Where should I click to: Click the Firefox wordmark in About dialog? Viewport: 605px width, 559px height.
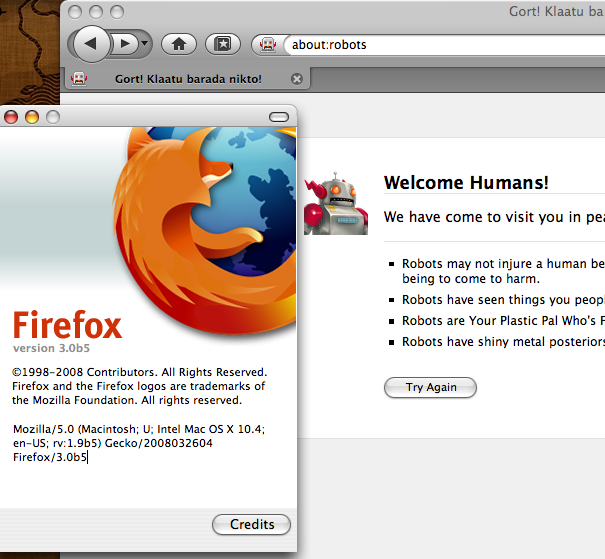click(x=68, y=325)
